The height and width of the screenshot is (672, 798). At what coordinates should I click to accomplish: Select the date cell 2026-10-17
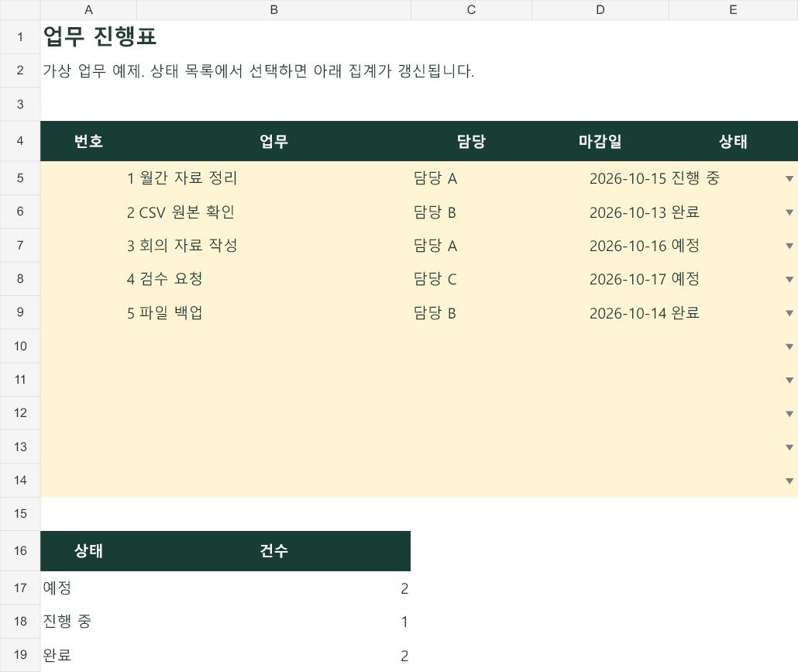coord(600,279)
